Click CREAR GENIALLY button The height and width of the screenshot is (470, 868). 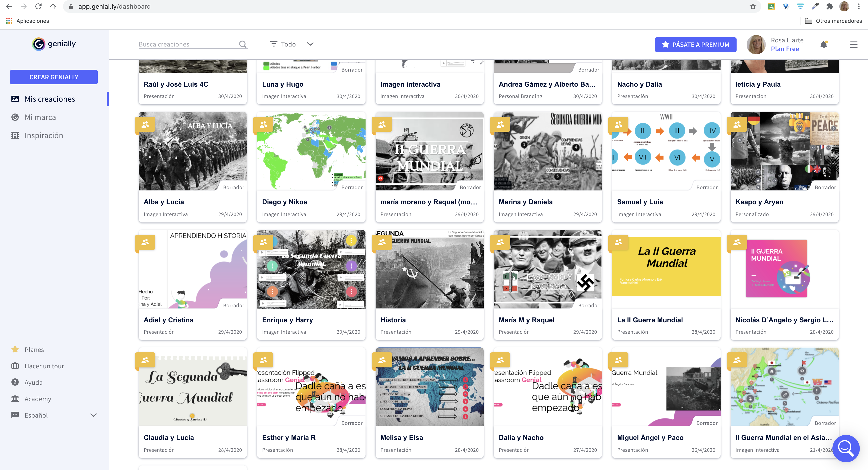click(54, 77)
